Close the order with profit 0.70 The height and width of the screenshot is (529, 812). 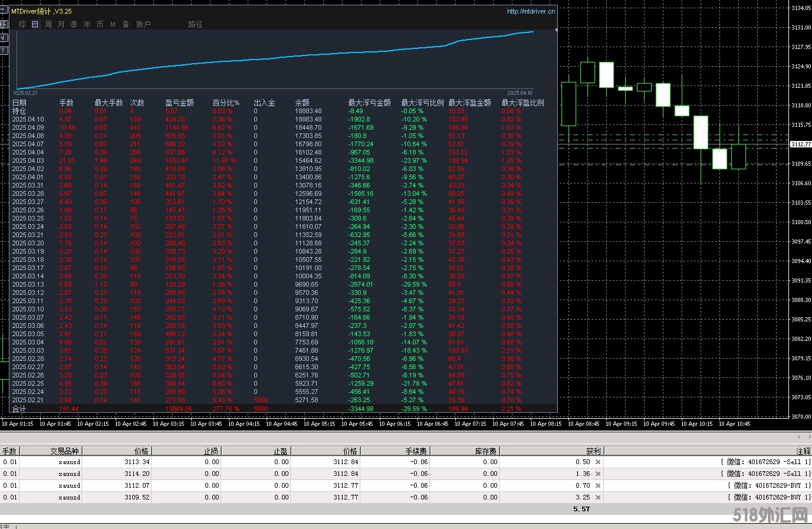[x=598, y=485]
